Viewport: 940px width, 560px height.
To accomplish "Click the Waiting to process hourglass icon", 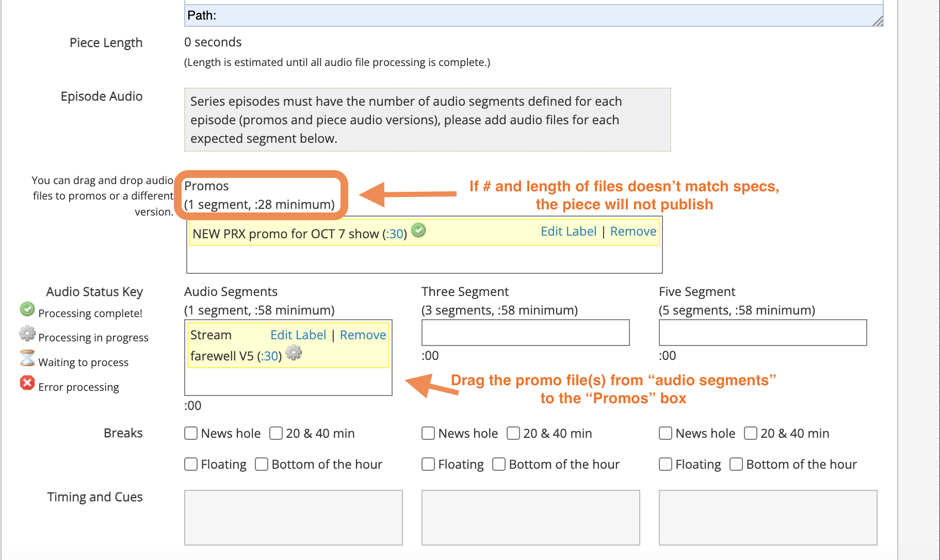I will click(27, 358).
